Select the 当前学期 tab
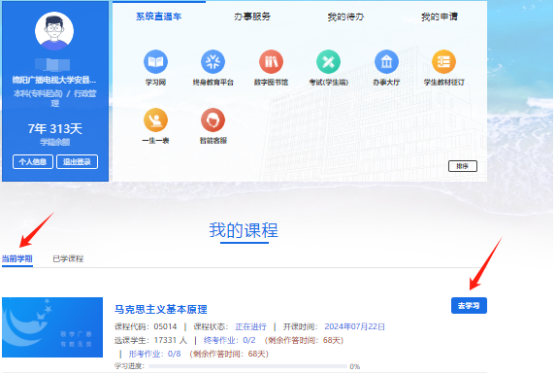 17,259
